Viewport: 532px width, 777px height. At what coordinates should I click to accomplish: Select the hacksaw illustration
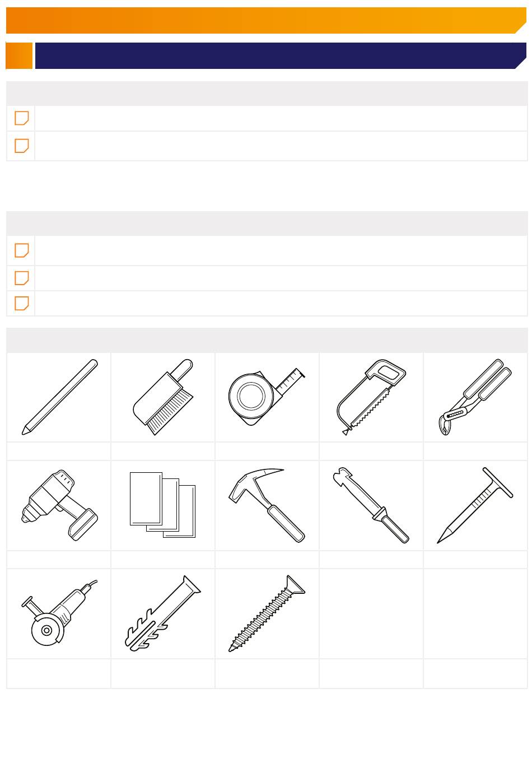(x=371, y=397)
